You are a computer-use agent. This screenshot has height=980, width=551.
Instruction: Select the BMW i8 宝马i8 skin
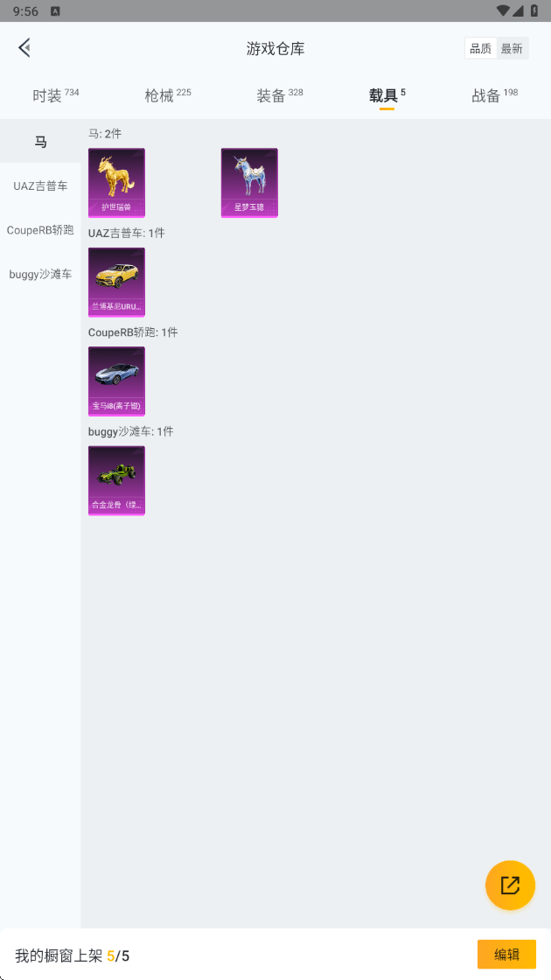[117, 381]
